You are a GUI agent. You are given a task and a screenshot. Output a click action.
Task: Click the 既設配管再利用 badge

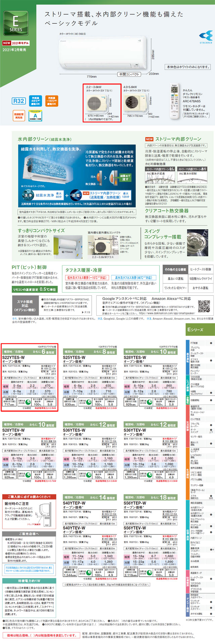[x=18, y=116]
